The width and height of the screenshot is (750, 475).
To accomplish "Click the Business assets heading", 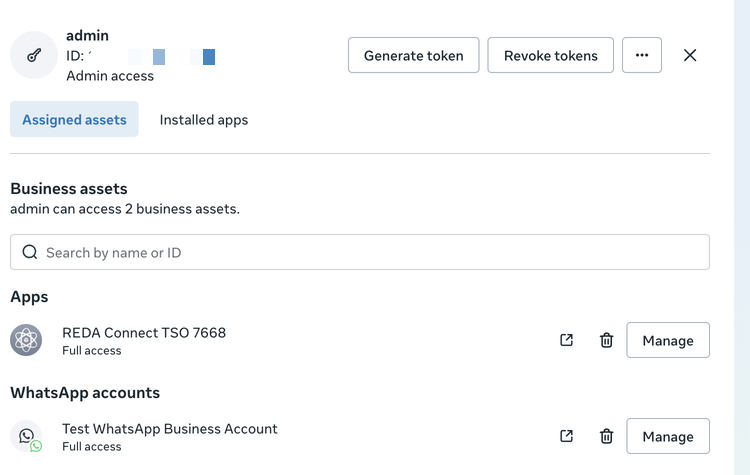I will pos(69,188).
